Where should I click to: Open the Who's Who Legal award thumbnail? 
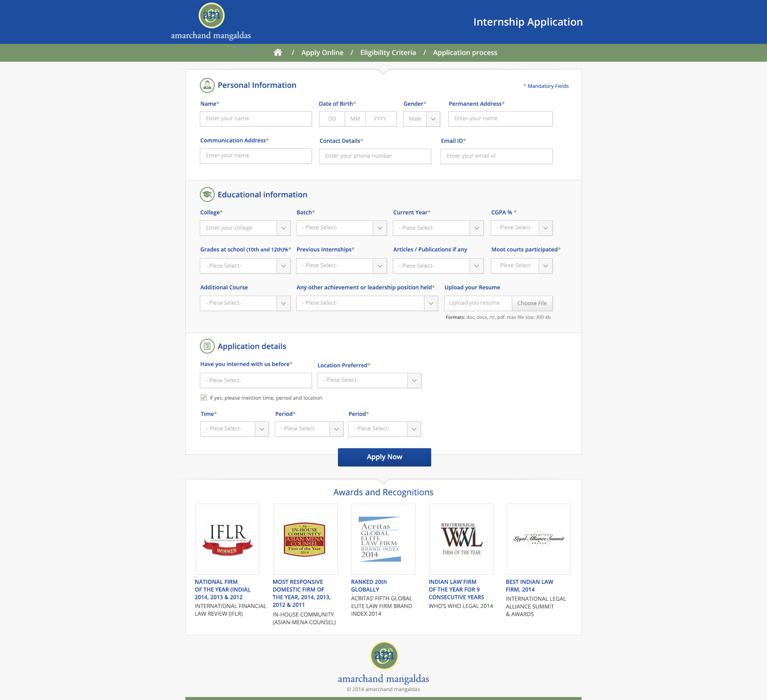click(461, 539)
